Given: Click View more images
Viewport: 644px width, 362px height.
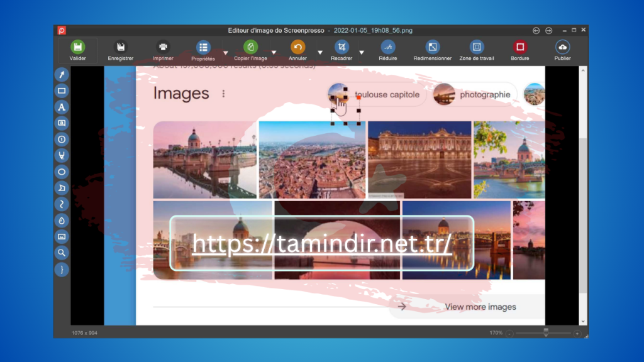Looking at the screenshot, I should tap(480, 307).
